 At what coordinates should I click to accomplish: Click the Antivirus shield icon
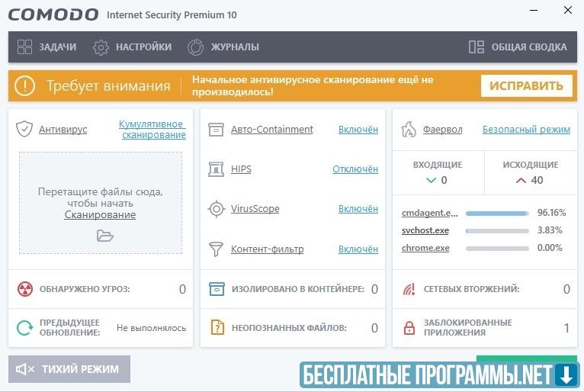pyautogui.click(x=24, y=129)
